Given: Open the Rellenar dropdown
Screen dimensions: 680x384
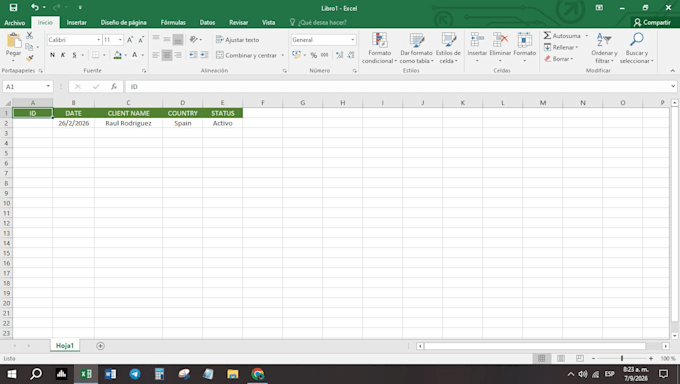Looking at the screenshot, I should (561, 47).
